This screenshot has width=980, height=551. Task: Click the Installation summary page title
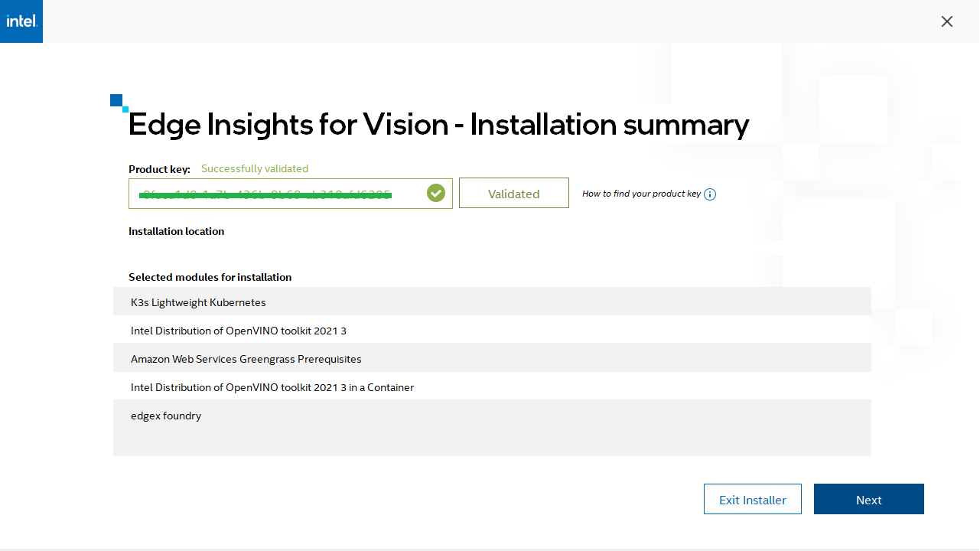pos(438,125)
